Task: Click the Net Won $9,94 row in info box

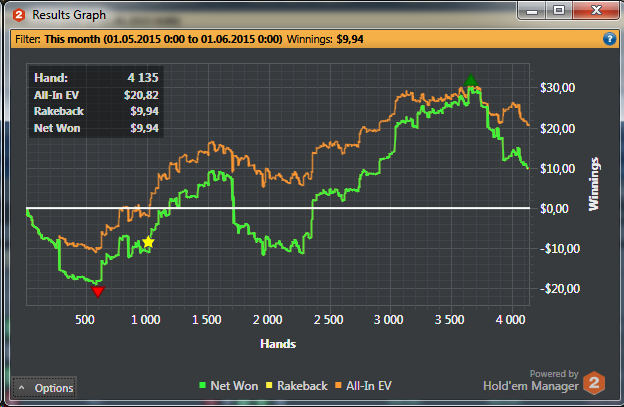Action: [x=96, y=128]
